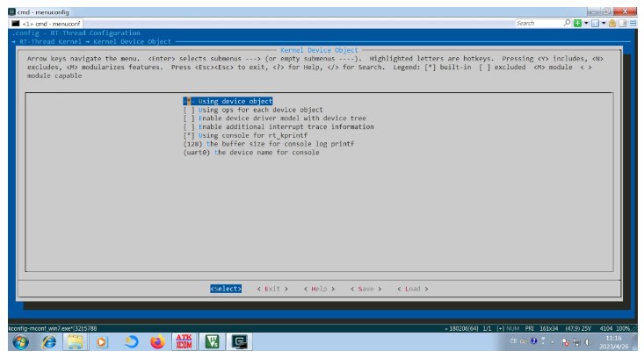Image resolution: width=644 pixels, height=358 pixels.
Task: Click the < Load > button
Action: point(413,289)
